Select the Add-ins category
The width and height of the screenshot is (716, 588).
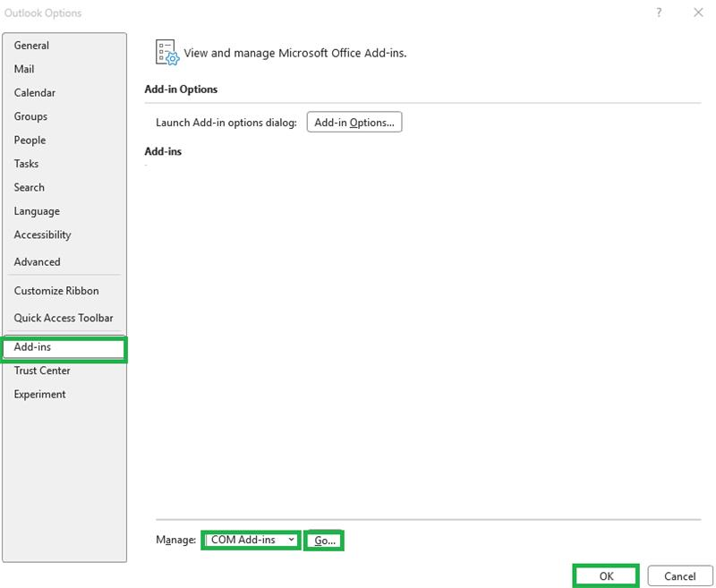tap(64, 349)
